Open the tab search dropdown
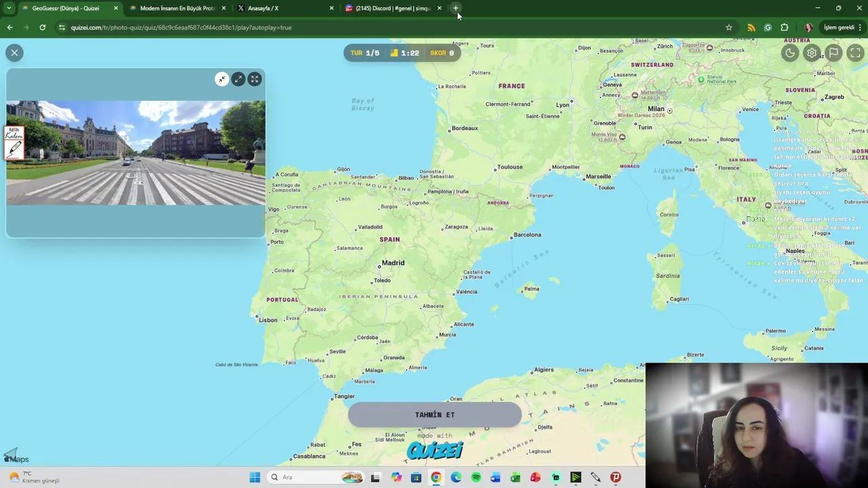 pos(8,8)
